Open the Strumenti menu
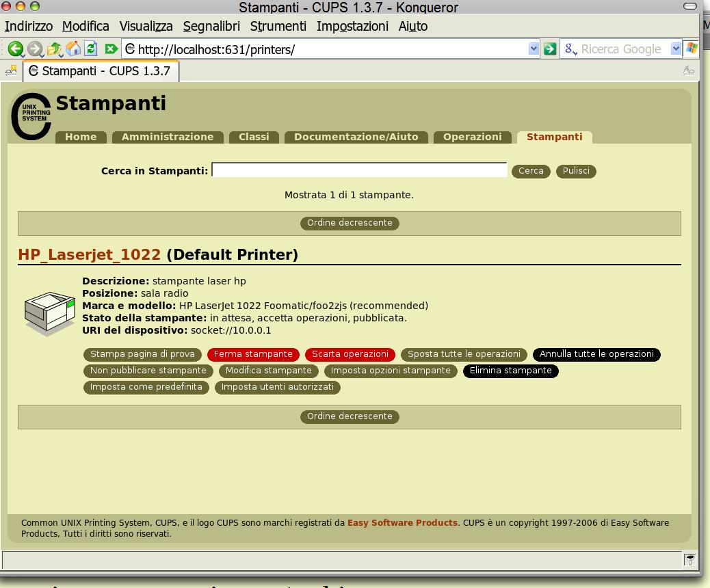Screen dimensions: 710x588 pyautogui.click(x=278, y=26)
